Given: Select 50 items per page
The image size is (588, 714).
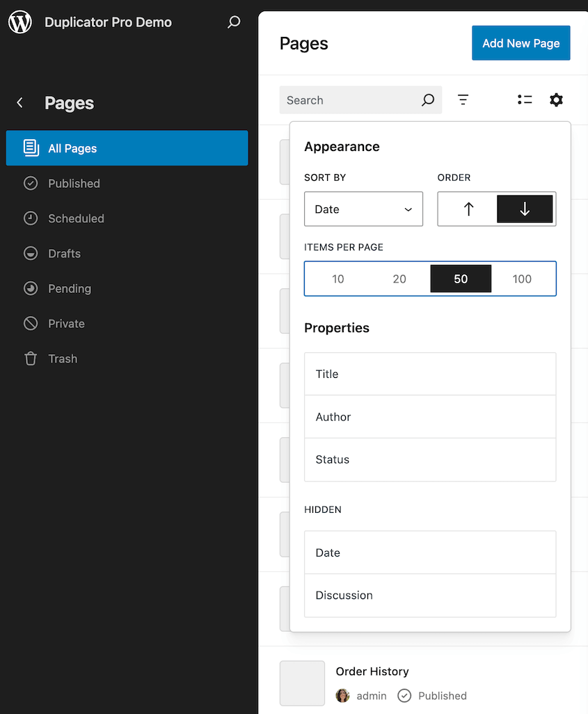Looking at the screenshot, I should coord(461,278).
